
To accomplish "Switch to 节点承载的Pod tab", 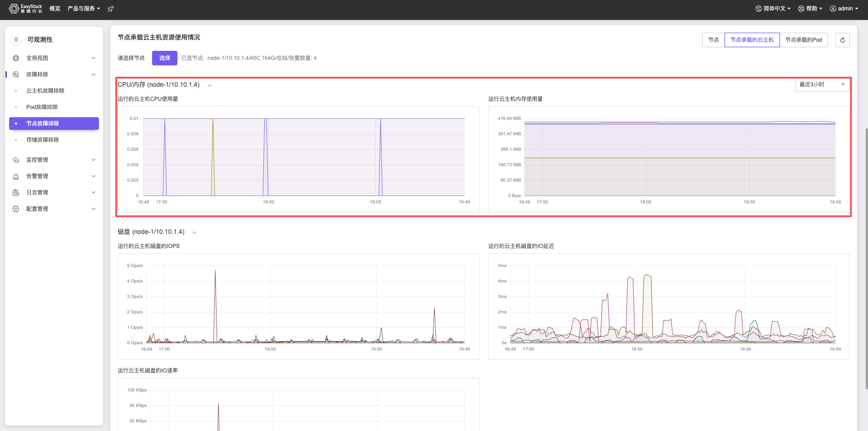I will pos(804,40).
